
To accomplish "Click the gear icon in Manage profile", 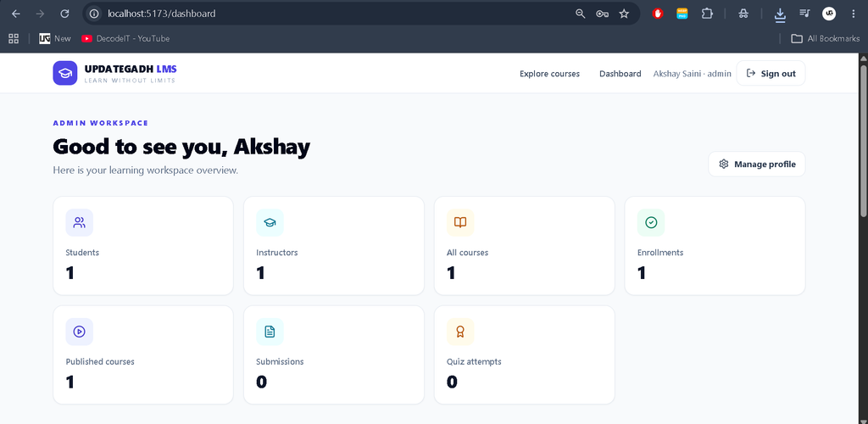I will (x=724, y=164).
